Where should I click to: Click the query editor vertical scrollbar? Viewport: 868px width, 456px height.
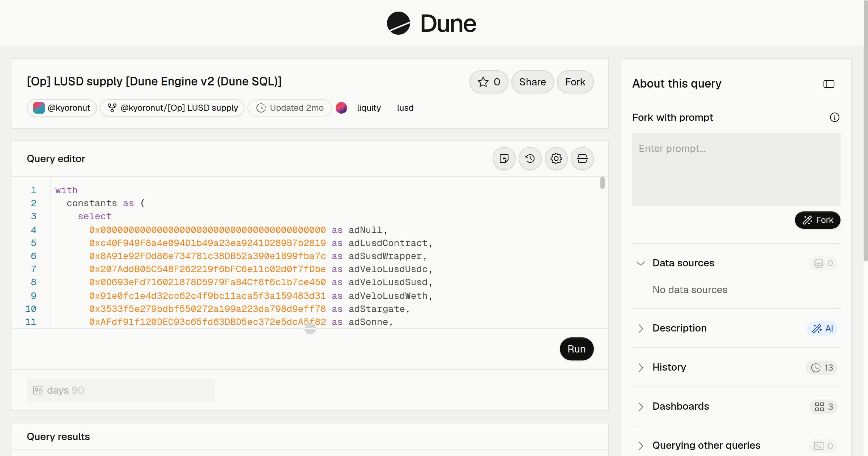click(x=602, y=183)
